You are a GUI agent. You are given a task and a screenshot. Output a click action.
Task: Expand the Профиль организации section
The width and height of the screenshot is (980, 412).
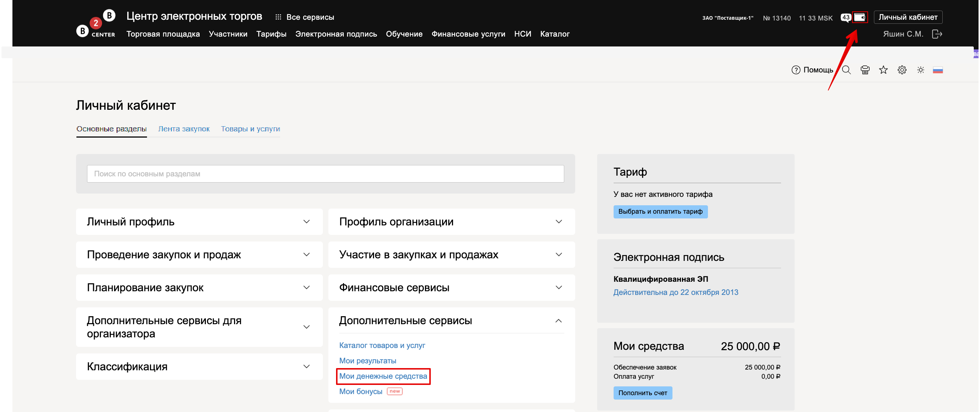coord(452,222)
